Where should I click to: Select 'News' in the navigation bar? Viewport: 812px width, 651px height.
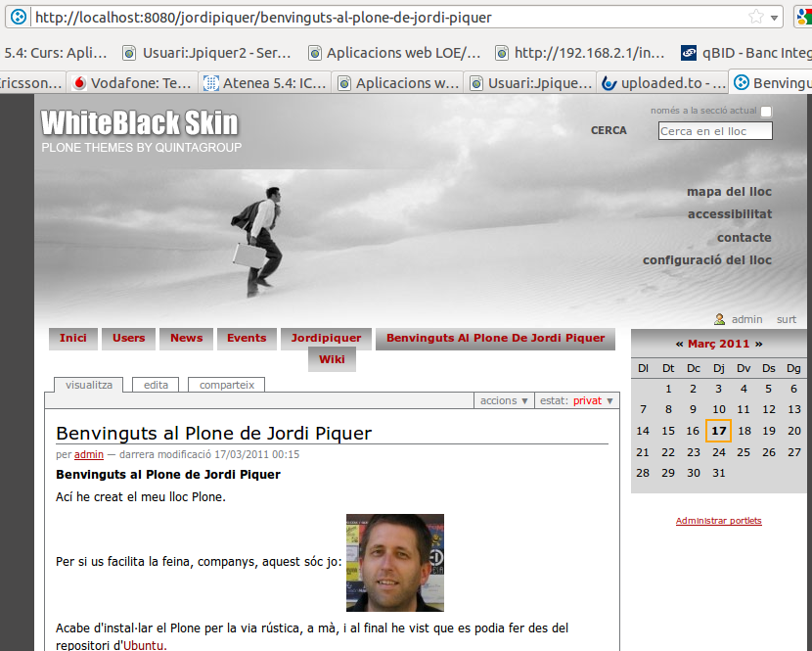pyautogui.click(x=186, y=338)
